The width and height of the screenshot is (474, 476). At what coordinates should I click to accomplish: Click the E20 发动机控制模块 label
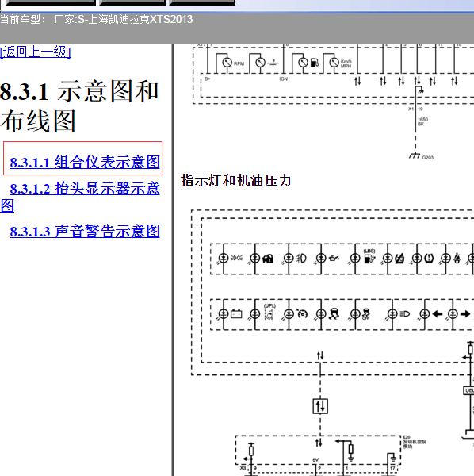(x=415, y=442)
